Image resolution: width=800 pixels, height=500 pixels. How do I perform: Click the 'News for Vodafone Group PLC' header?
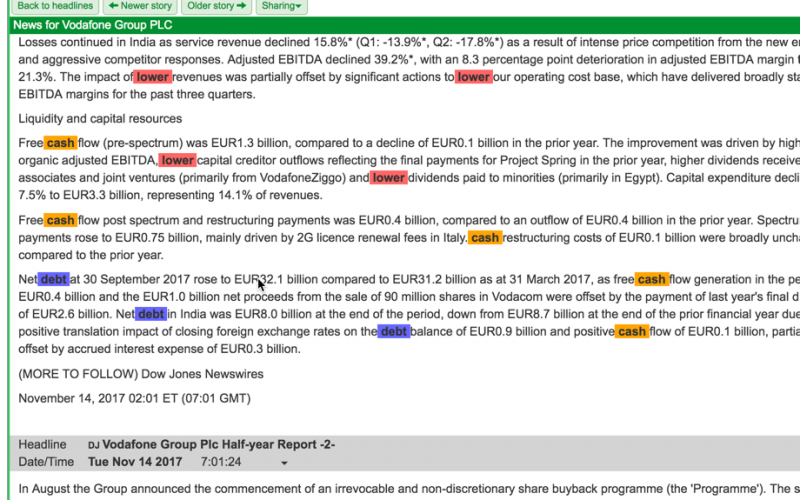(93, 25)
